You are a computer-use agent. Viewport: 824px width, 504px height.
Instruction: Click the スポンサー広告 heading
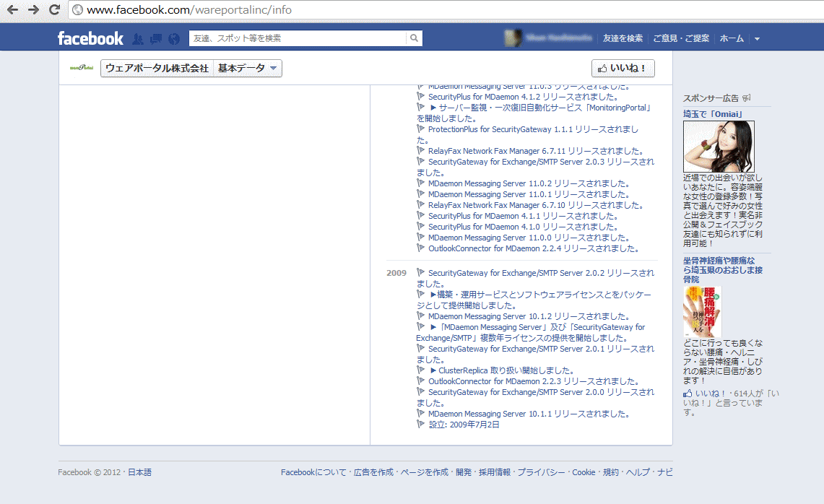pyautogui.click(x=711, y=98)
